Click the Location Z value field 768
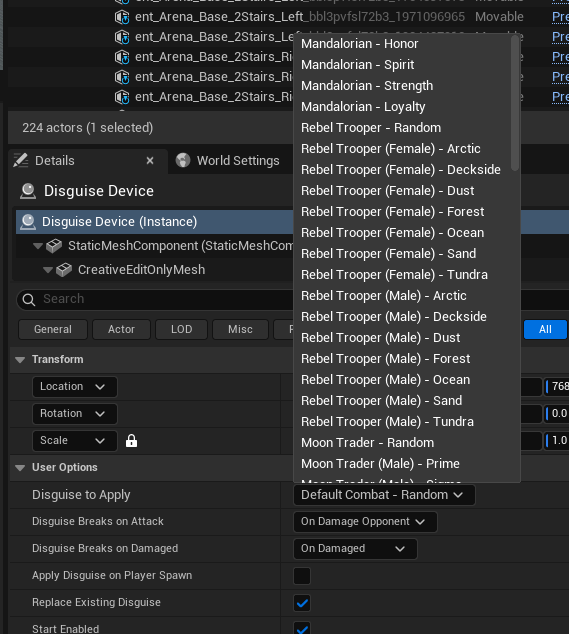 tap(556, 387)
